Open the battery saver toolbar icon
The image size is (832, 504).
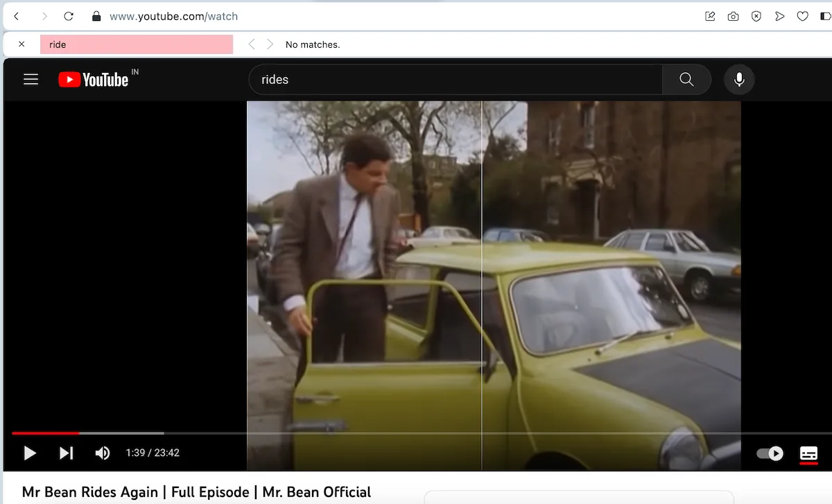(825, 16)
